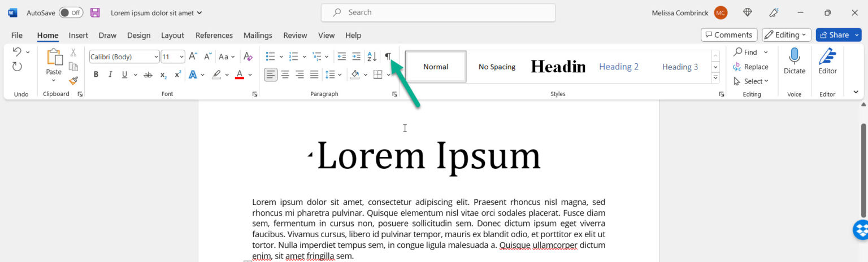Open the Comments button
Screen dimensions: 868x262
[729, 35]
